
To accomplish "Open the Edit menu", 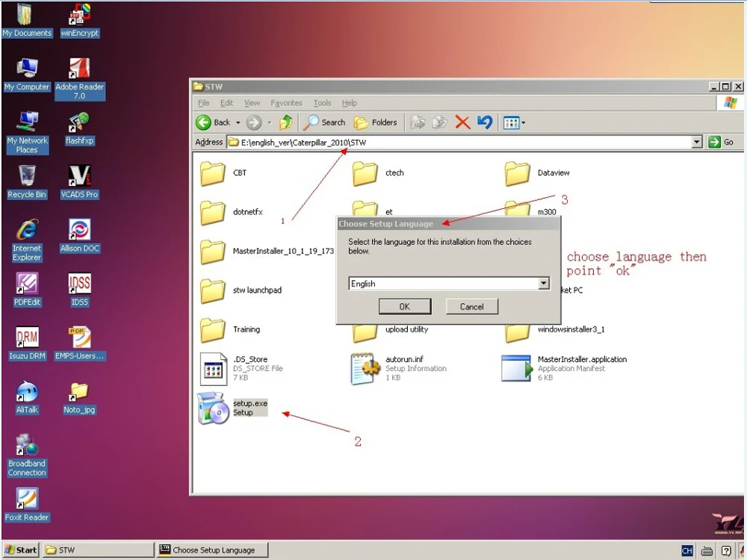I will click(226, 103).
